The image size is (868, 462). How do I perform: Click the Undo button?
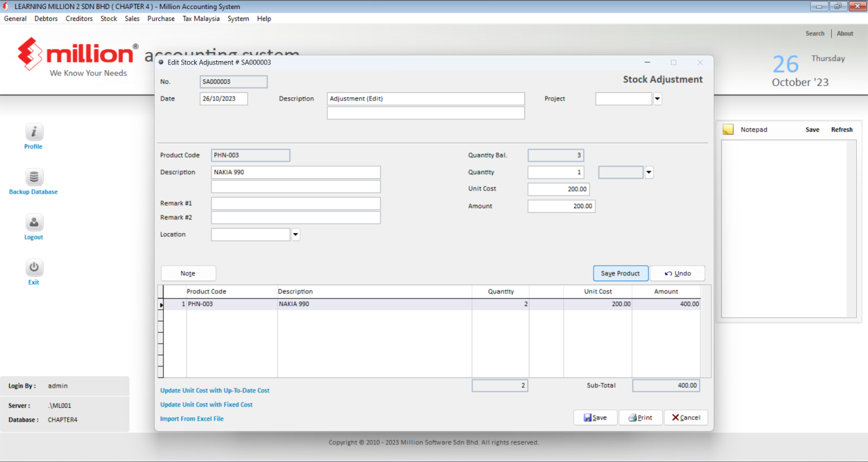(x=678, y=273)
